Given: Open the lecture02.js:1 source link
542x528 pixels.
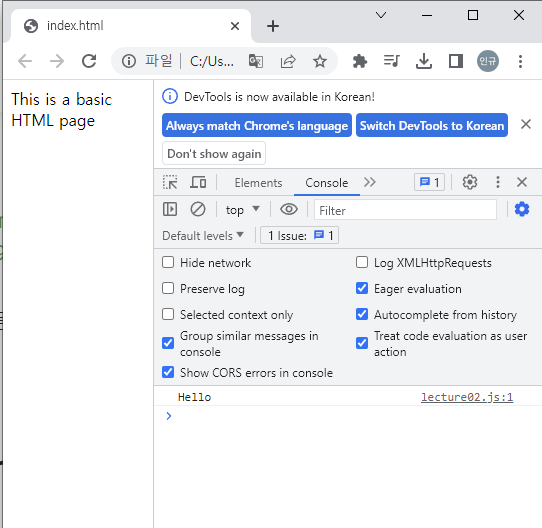Looking at the screenshot, I should pos(467,397).
